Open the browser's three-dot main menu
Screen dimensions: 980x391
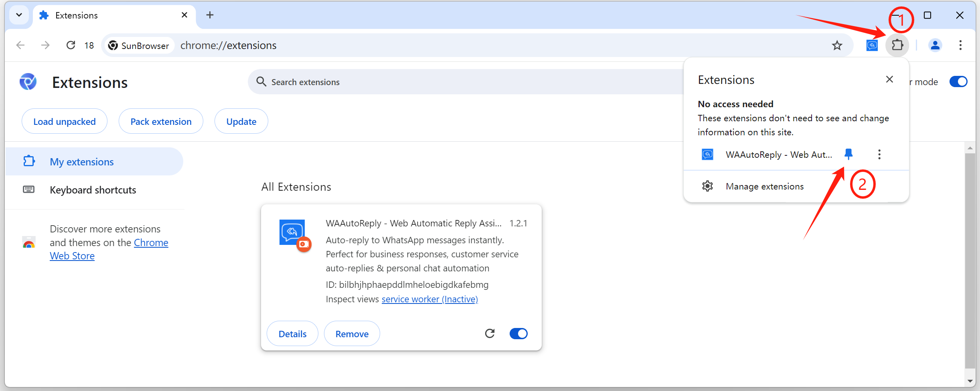pyautogui.click(x=960, y=45)
